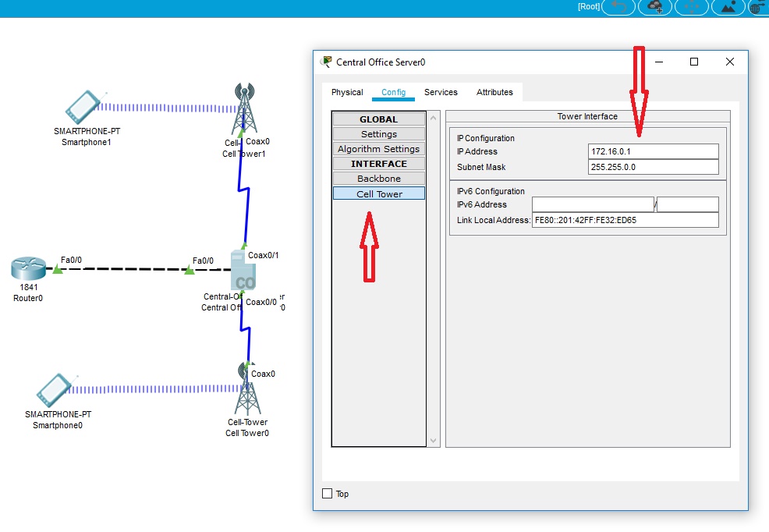Switch to the Attributes tab
This screenshot has width=769, height=532.
[x=494, y=92]
